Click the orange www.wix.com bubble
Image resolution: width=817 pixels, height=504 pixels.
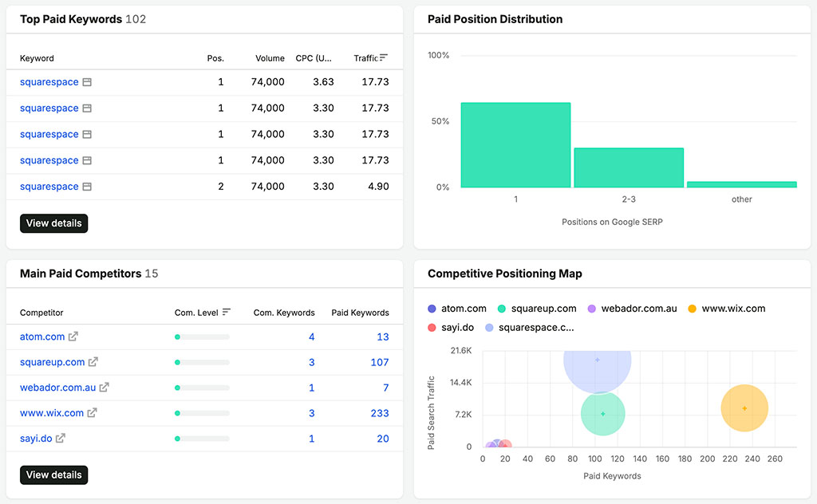pyautogui.click(x=744, y=408)
